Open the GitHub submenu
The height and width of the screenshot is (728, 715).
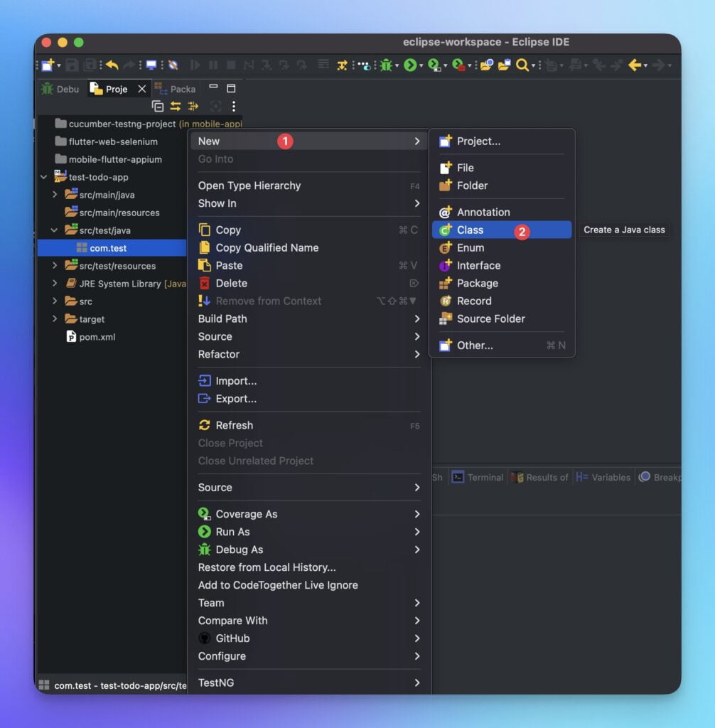[x=308, y=638]
